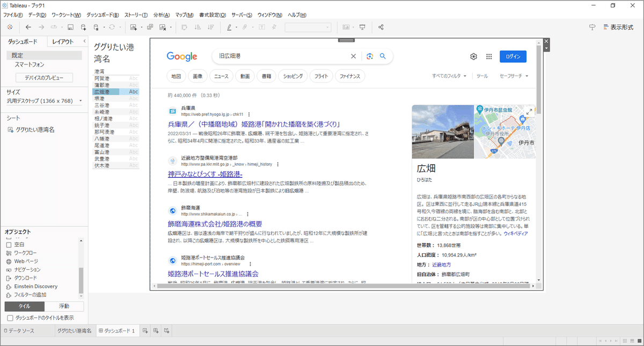Click the 表示形式 Show Me button

[x=618, y=27]
